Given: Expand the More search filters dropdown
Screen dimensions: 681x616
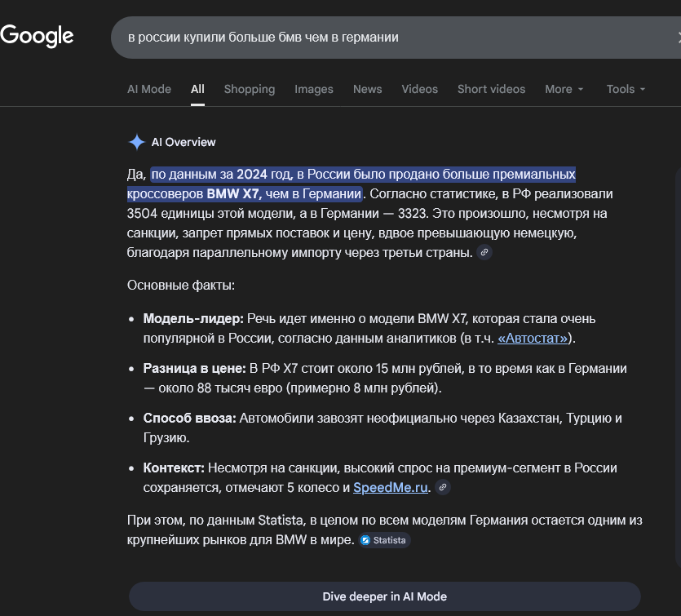Looking at the screenshot, I should coord(564,89).
